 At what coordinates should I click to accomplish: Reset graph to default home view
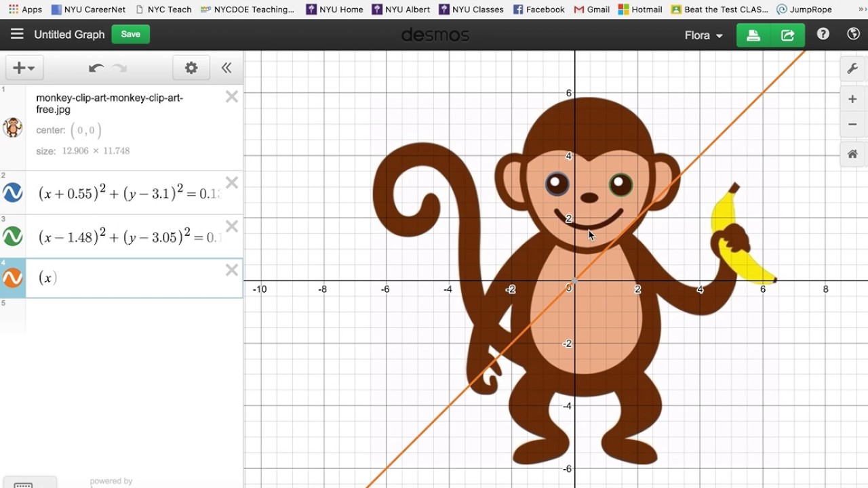[x=852, y=154]
